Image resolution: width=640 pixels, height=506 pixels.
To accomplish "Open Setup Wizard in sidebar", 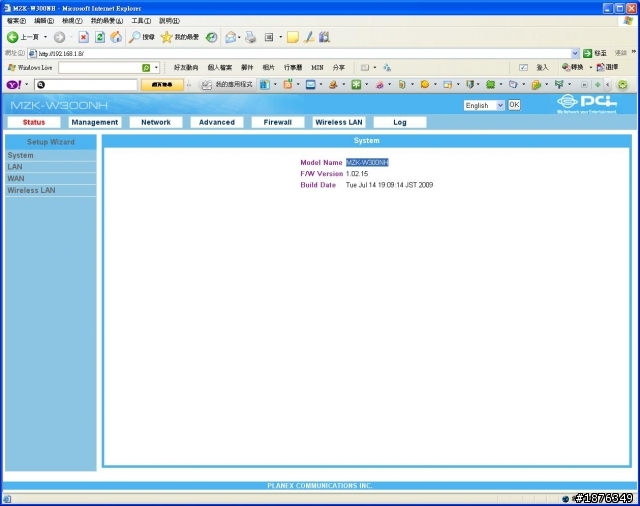I will (x=51, y=142).
